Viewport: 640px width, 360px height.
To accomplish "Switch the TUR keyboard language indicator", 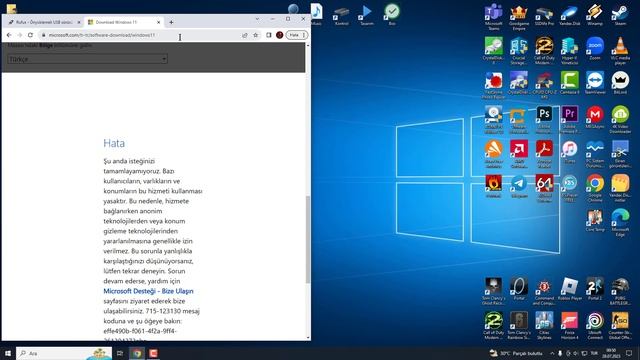I will (594, 353).
